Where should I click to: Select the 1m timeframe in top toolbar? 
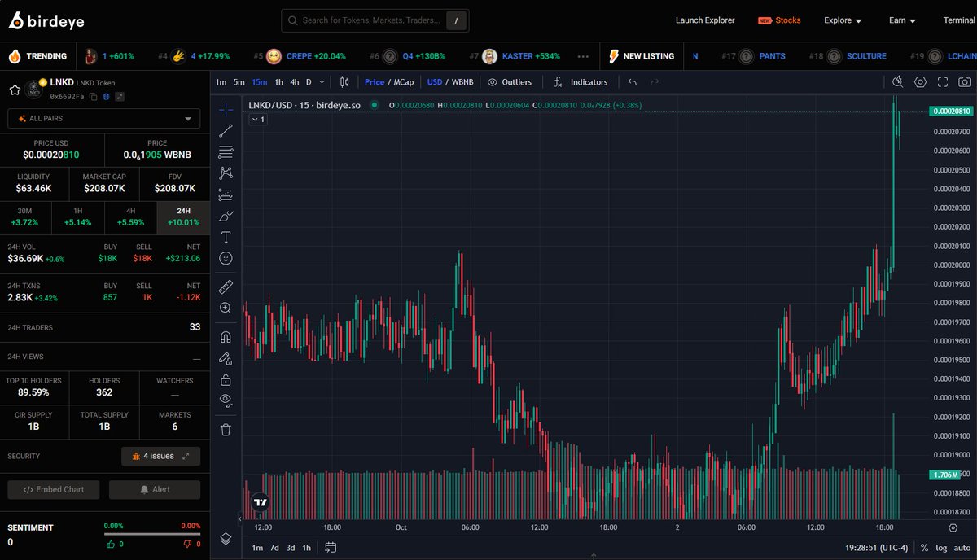(x=221, y=82)
